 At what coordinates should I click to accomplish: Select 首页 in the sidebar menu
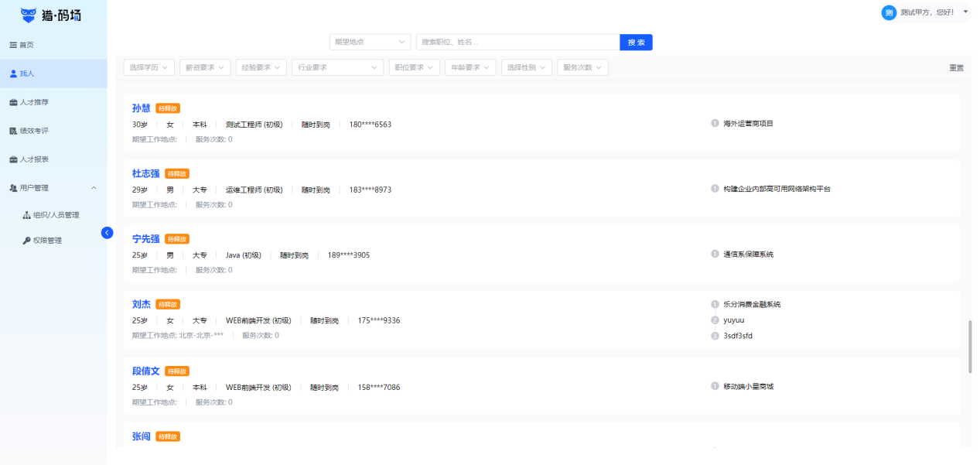click(26, 45)
